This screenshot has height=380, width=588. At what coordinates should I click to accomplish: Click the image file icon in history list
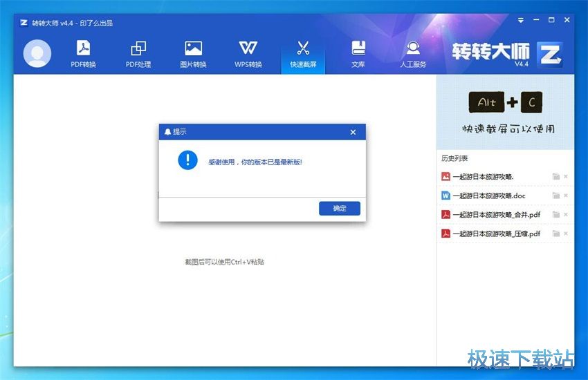point(445,176)
